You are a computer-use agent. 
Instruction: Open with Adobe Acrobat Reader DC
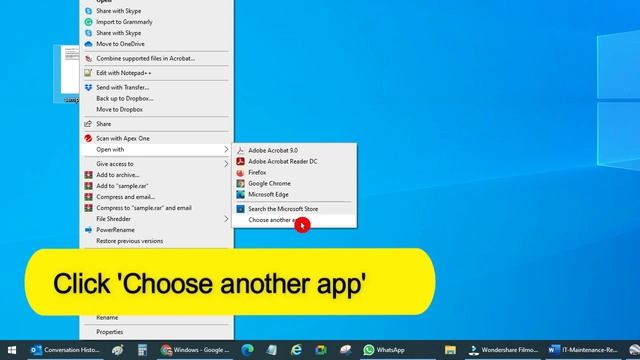(x=294, y=161)
